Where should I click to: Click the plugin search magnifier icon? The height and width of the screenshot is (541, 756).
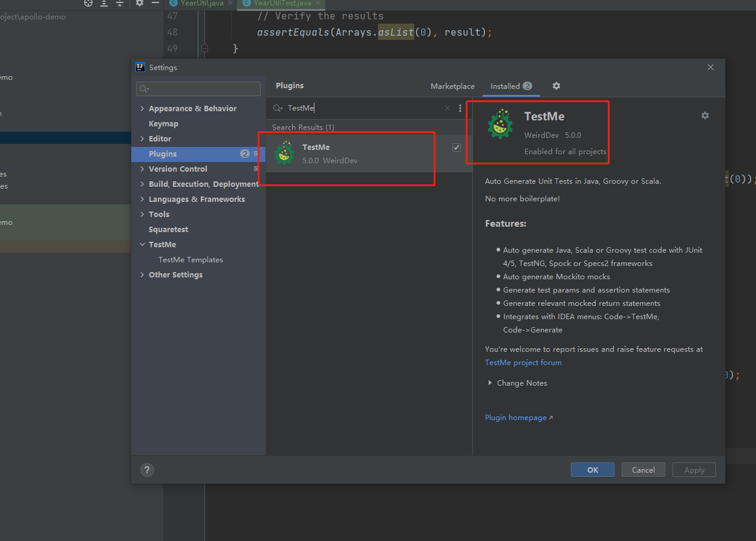278,108
